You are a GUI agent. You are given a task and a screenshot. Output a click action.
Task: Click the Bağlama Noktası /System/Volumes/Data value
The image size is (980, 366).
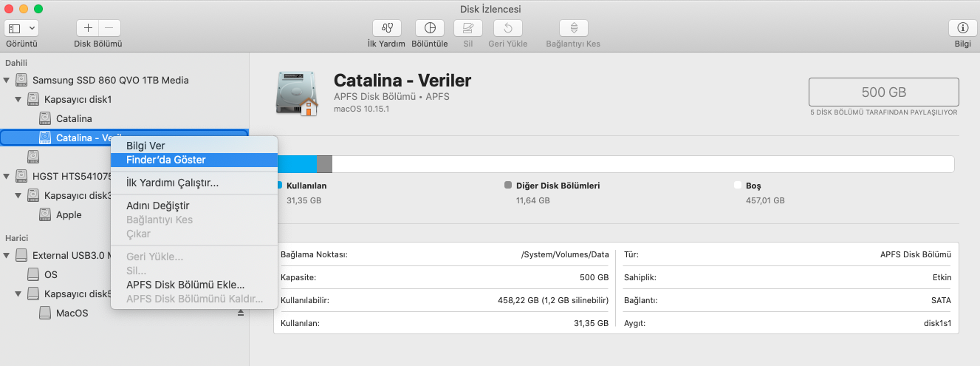[565, 254]
